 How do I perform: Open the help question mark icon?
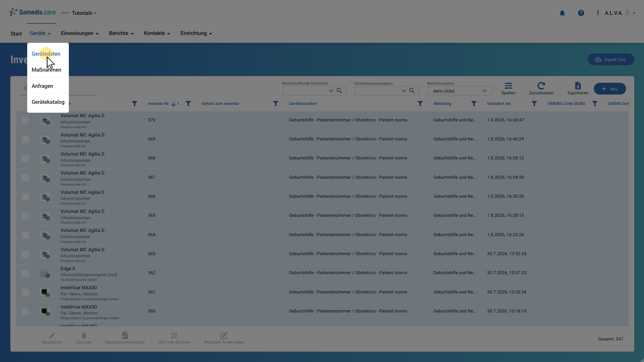581,13
